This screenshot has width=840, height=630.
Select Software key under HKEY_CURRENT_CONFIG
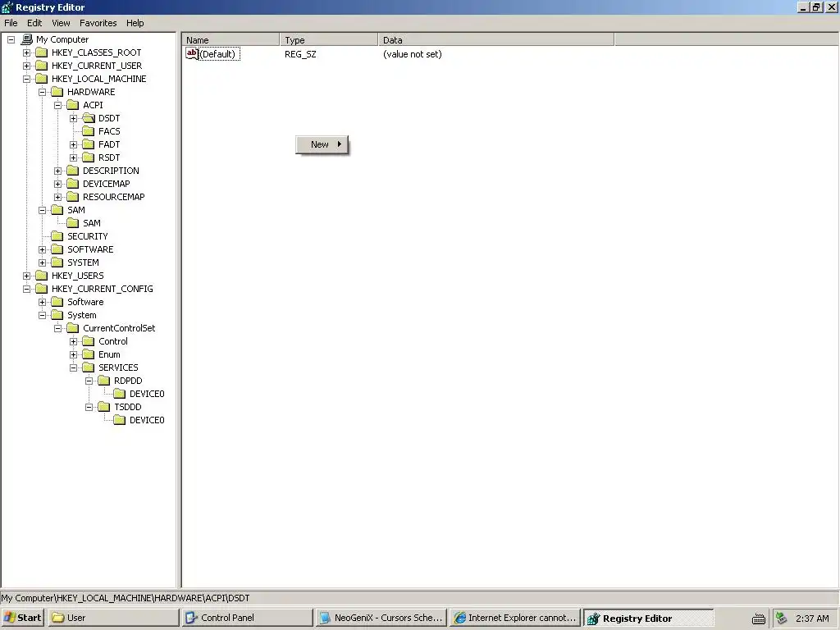[x=85, y=302]
